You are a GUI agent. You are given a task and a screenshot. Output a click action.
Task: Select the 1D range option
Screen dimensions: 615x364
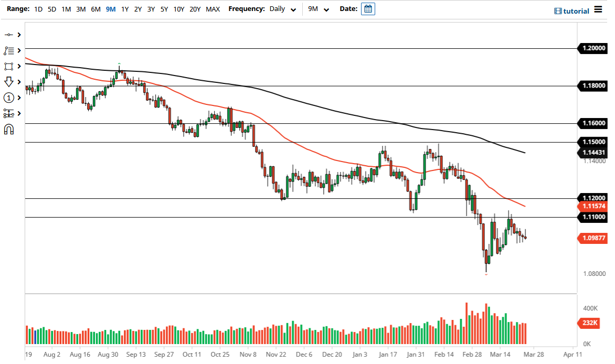38,9
